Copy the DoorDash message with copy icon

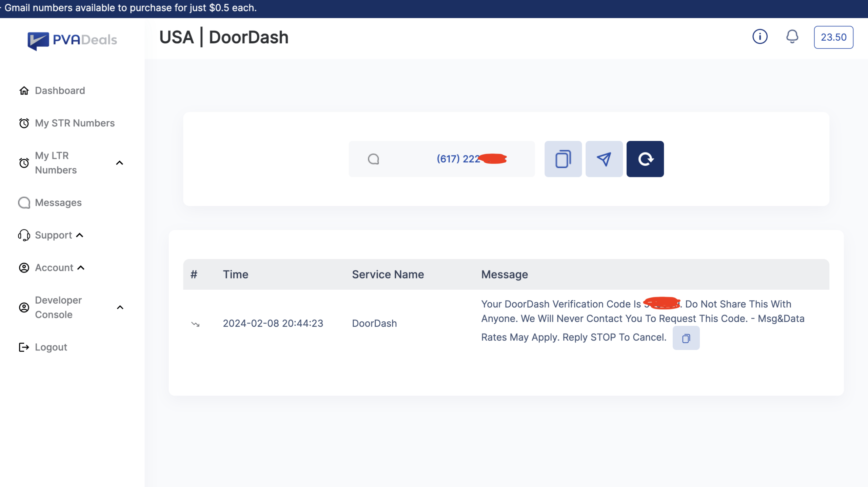686,338
